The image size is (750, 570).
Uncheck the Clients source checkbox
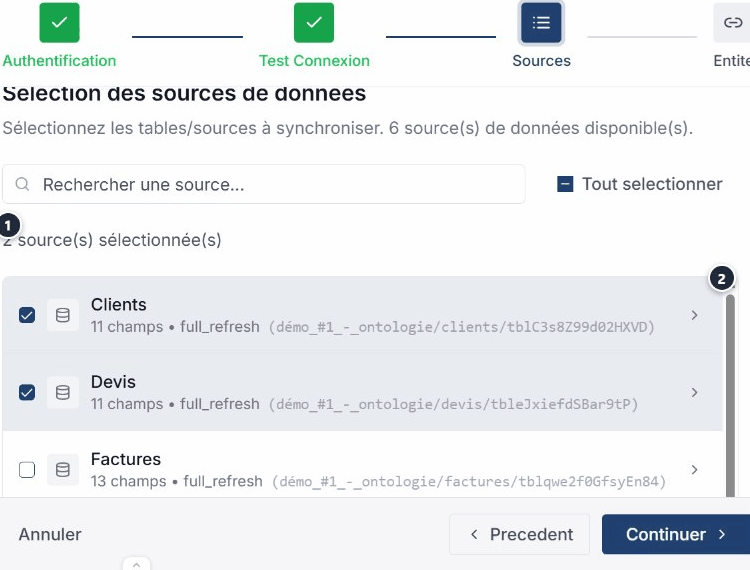click(x=27, y=315)
